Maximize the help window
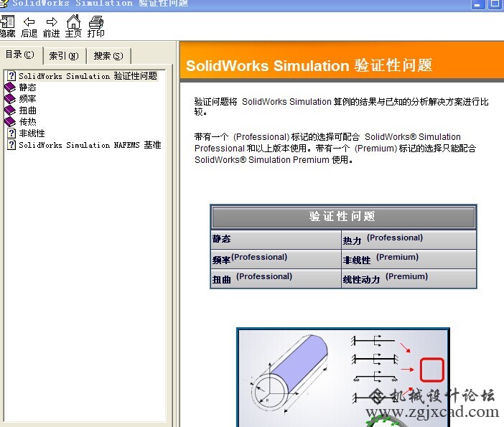The width and height of the screenshot is (504, 427). (495, 4)
